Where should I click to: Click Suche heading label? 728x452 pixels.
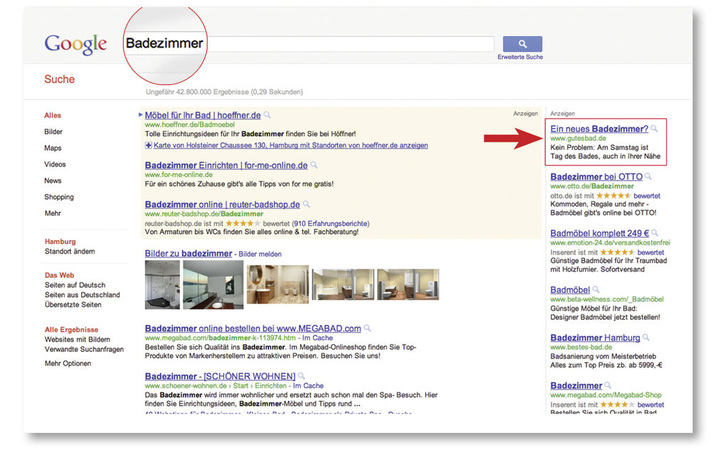(x=59, y=79)
